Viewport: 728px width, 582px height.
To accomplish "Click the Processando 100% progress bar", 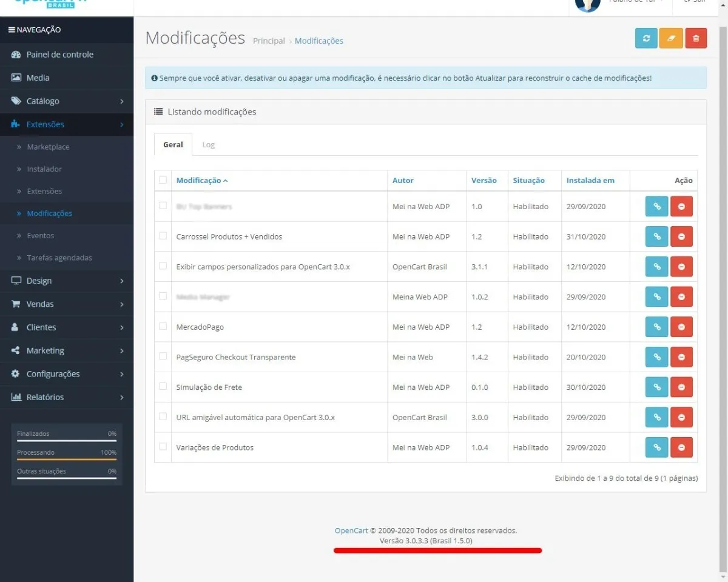I will 67,460.
